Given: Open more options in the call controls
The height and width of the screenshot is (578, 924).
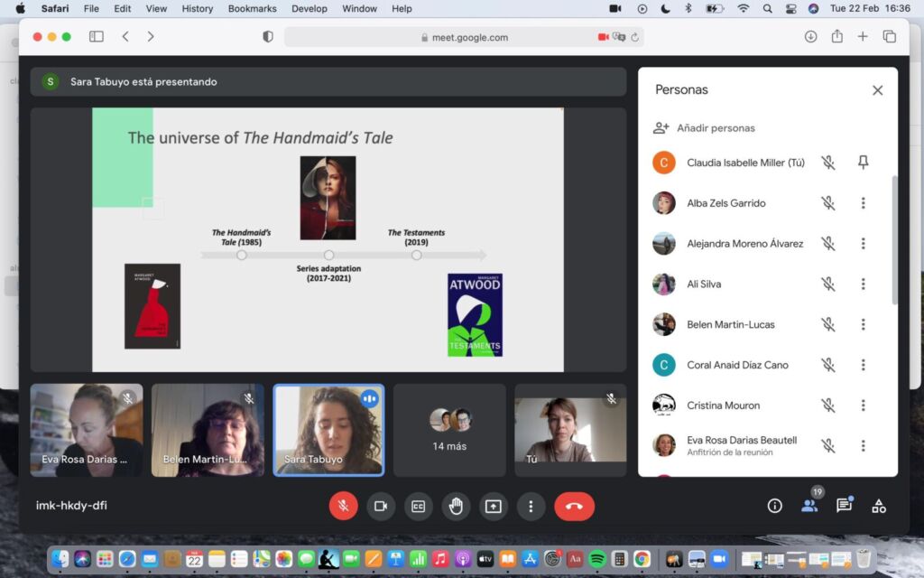Looking at the screenshot, I should point(531,506).
